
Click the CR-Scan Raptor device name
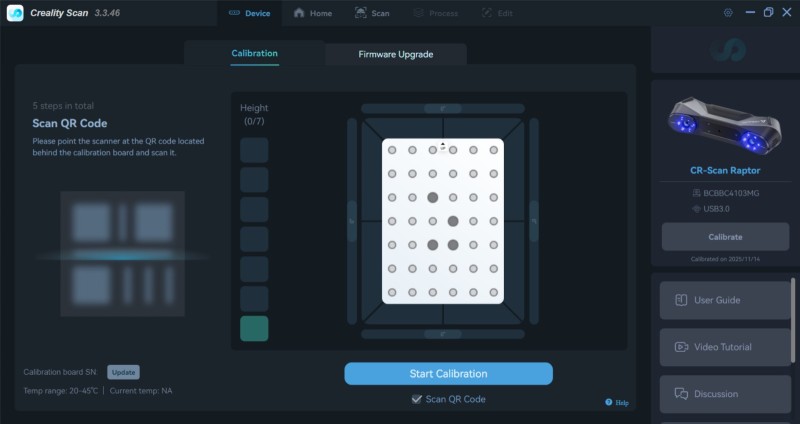725,170
